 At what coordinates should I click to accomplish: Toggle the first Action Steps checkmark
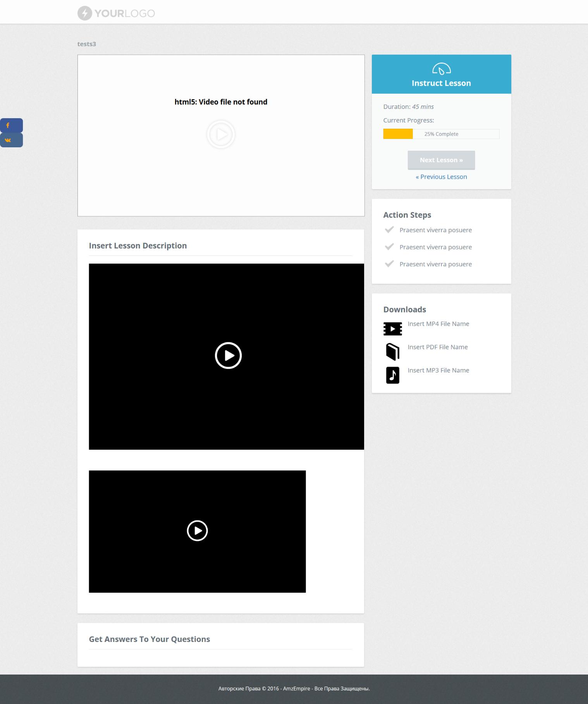click(389, 230)
